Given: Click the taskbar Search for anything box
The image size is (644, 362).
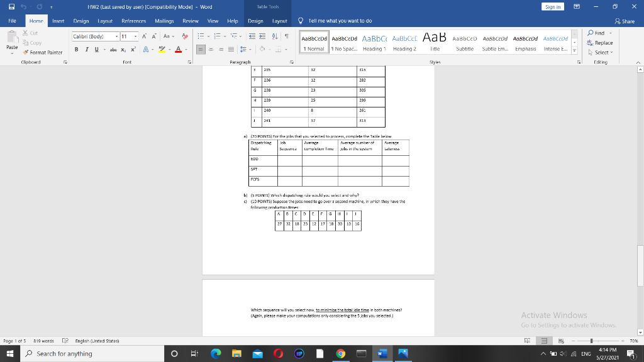Looking at the screenshot, I should (x=92, y=353).
